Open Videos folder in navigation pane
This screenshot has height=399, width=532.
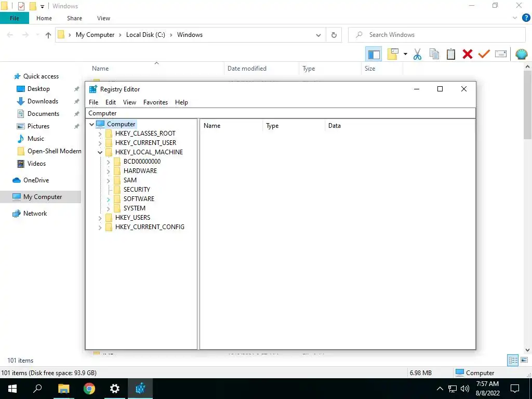pyautogui.click(x=36, y=164)
